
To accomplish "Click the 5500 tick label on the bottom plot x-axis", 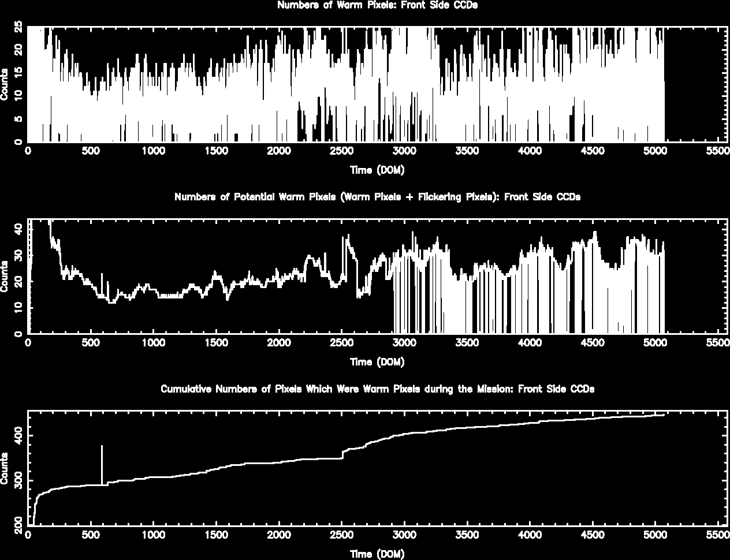I will [x=718, y=535].
